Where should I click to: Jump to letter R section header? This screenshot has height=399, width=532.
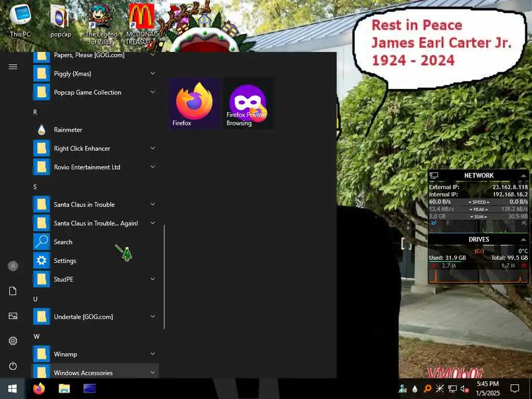click(x=35, y=112)
